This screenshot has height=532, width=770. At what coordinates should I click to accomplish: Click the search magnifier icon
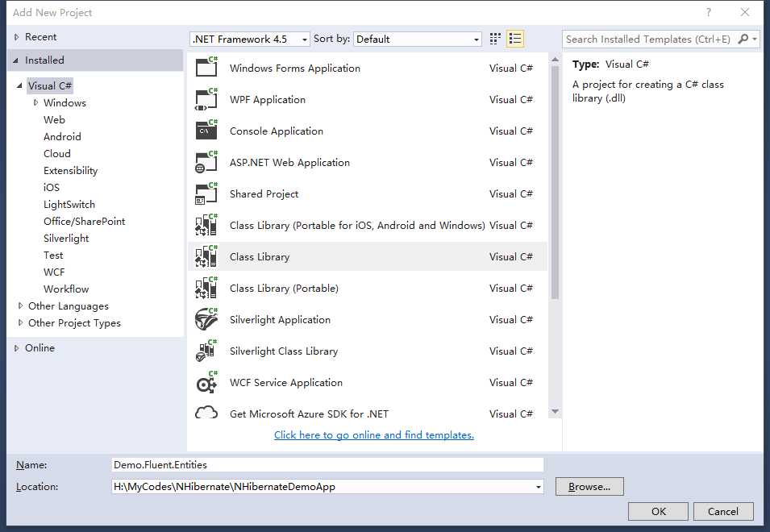tap(743, 39)
